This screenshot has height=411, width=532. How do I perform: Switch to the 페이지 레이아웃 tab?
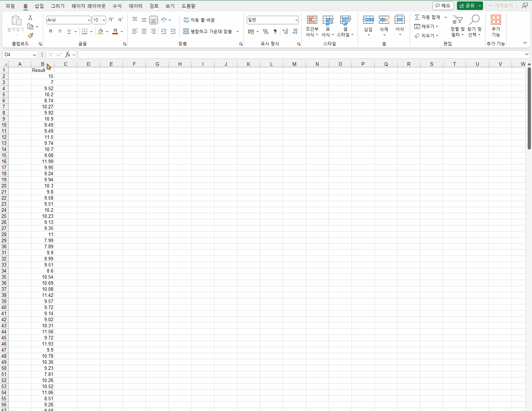[x=89, y=6]
